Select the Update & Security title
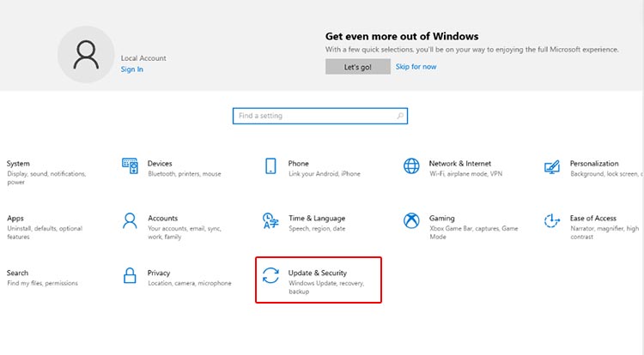644x355 pixels. pos(318,273)
